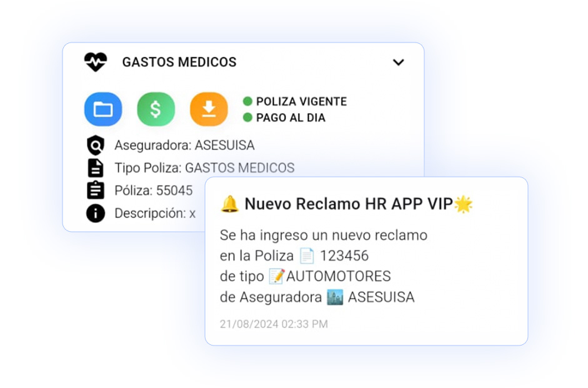Click the green Pago al Dia status dot
The width and height of the screenshot is (588, 388).
click(x=247, y=117)
